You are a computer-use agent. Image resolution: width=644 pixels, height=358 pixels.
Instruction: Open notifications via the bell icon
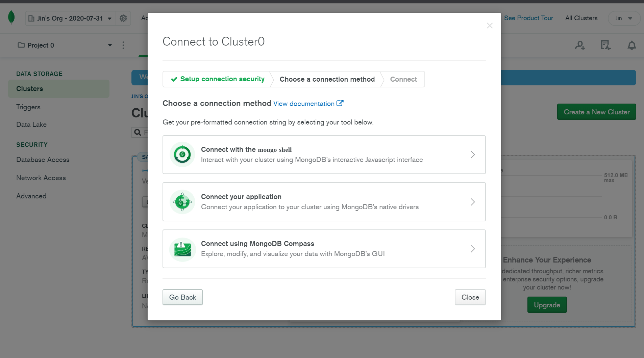(631, 45)
